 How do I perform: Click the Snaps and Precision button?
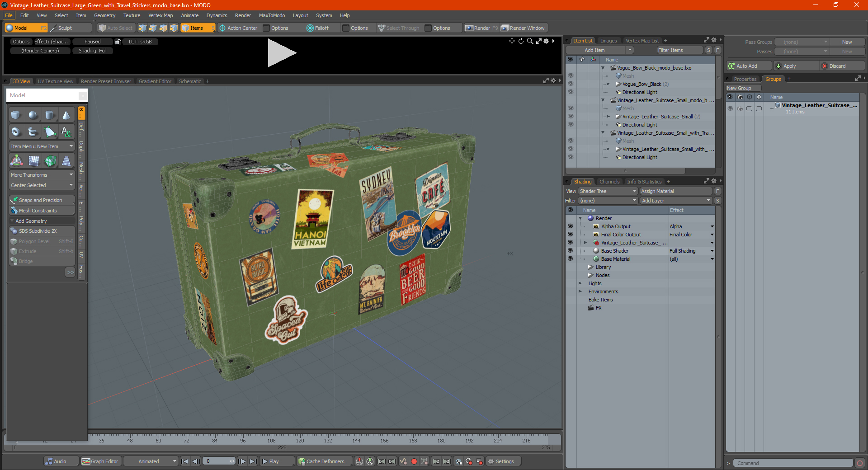coord(42,200)
